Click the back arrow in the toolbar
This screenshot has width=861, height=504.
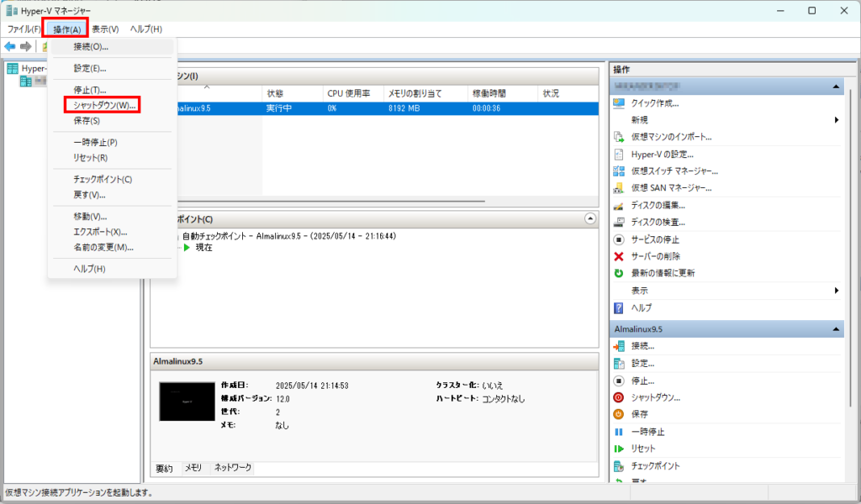[10, 46]
